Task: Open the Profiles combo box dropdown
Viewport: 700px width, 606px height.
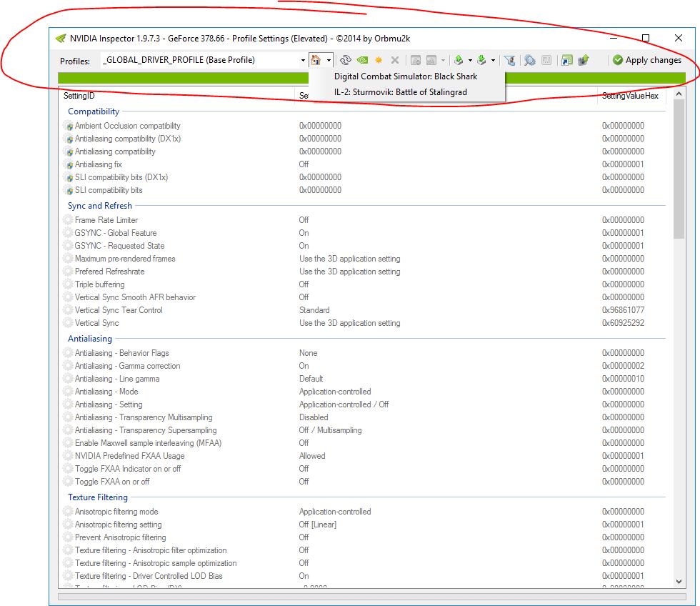Action: 303,60
